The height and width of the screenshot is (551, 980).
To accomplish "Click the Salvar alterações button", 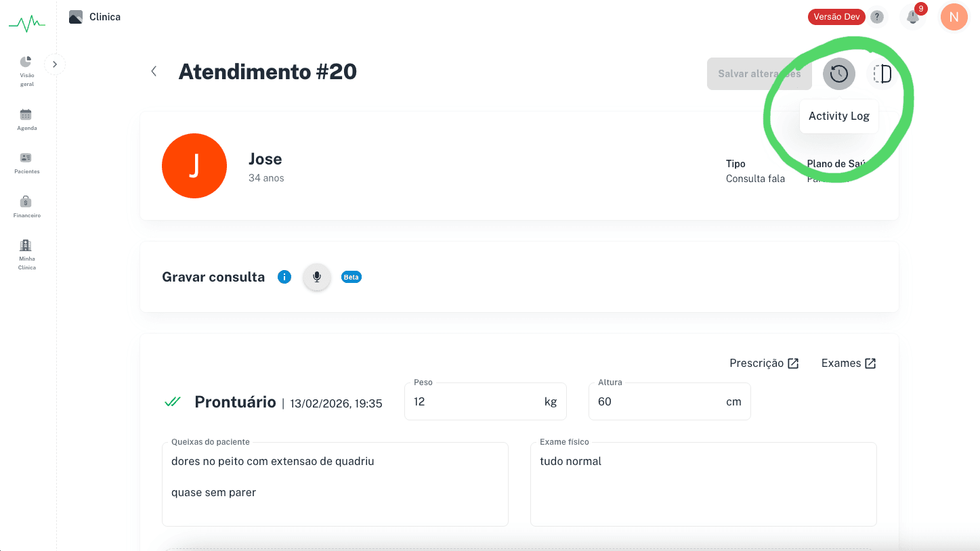I will point(759,74).
